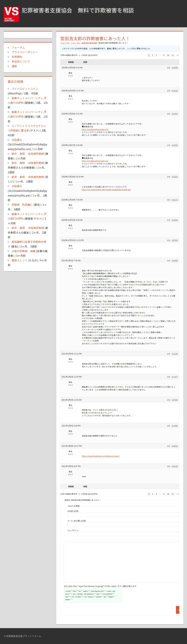Click the VS Victim Support logo
This screenshot has width=187, height=644.
pos(11,14)
